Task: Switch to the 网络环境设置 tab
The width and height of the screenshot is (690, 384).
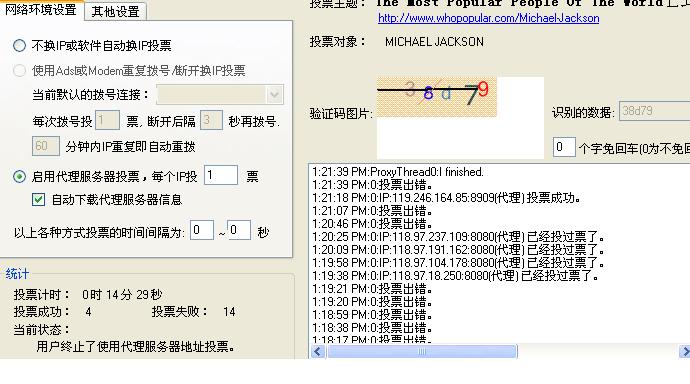Action: tap(41, 10)
